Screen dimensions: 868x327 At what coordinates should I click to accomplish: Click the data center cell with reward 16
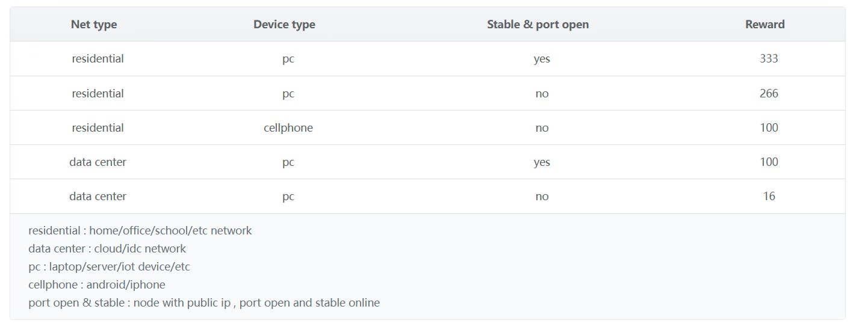point(98,197)
